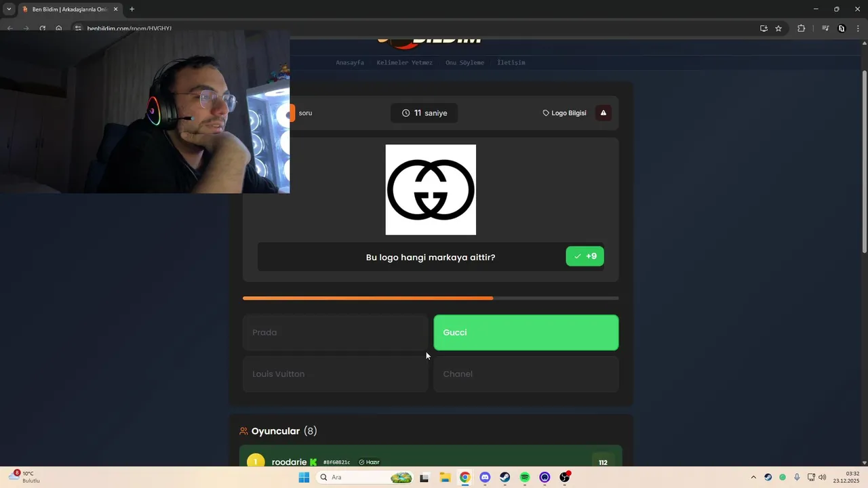
Task: Open the Chrome three-dot menu
Action: [858, 28]
